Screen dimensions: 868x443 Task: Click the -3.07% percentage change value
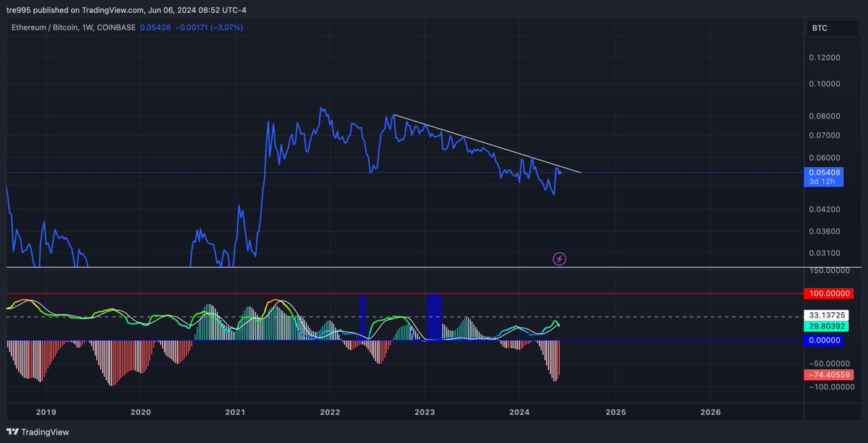[x=226, y=27]
